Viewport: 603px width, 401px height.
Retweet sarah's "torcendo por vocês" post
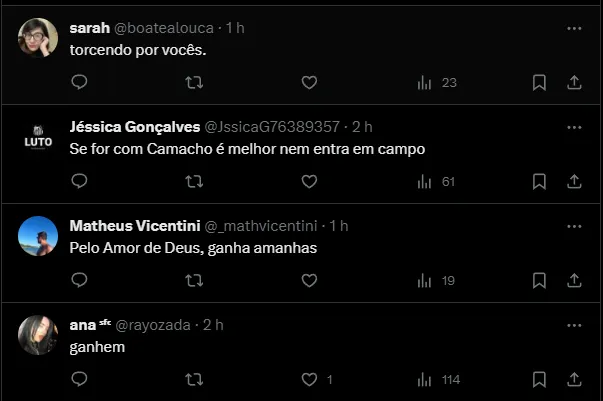[x=195, y=82]
